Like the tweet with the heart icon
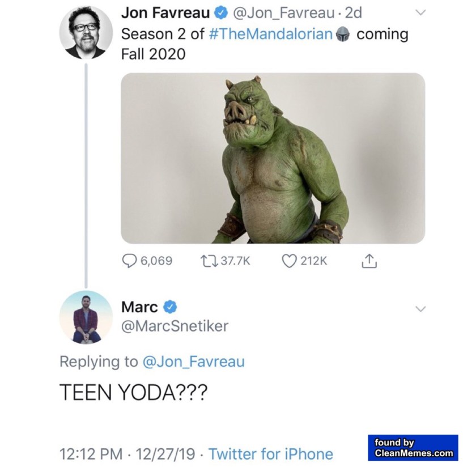The image size is (476, 476). (x=289, y=260)
